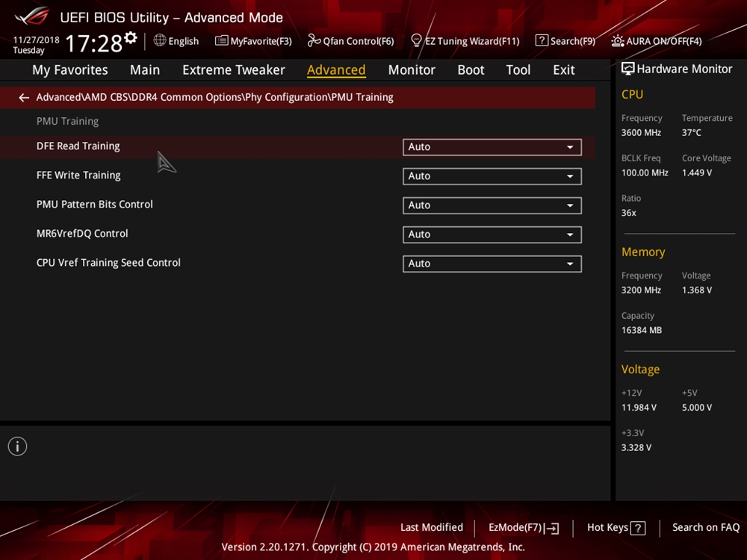Select CPU Vref Training Seed Control label
Screen dimensions: 747x560
click(108, 263)
